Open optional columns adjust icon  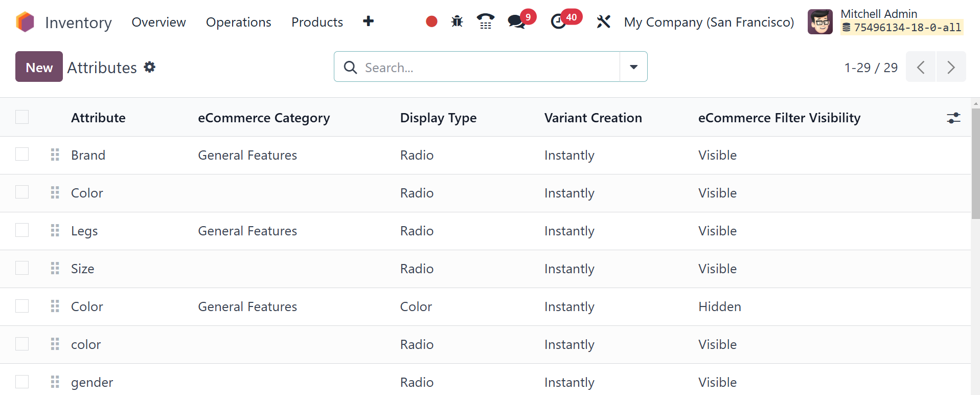point(953,118)
